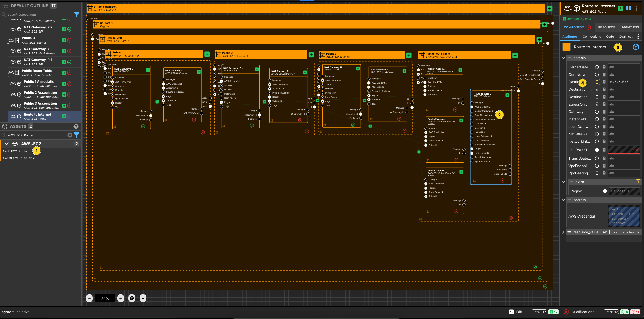Open diagram help button
The image size is (644, 319).
(x=132, y=298)
